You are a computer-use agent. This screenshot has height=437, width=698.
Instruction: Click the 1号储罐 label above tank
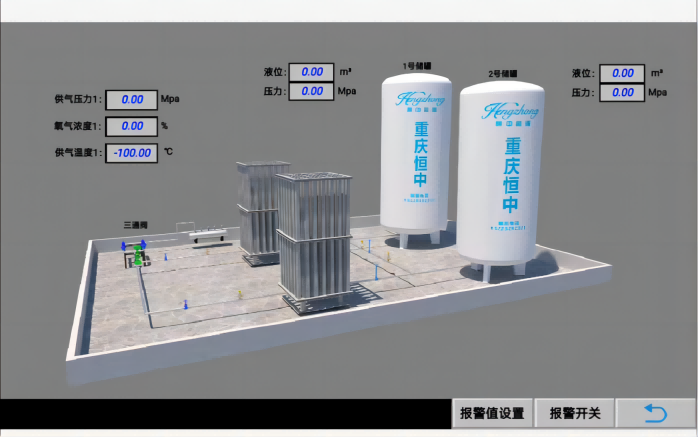[416, 66]
